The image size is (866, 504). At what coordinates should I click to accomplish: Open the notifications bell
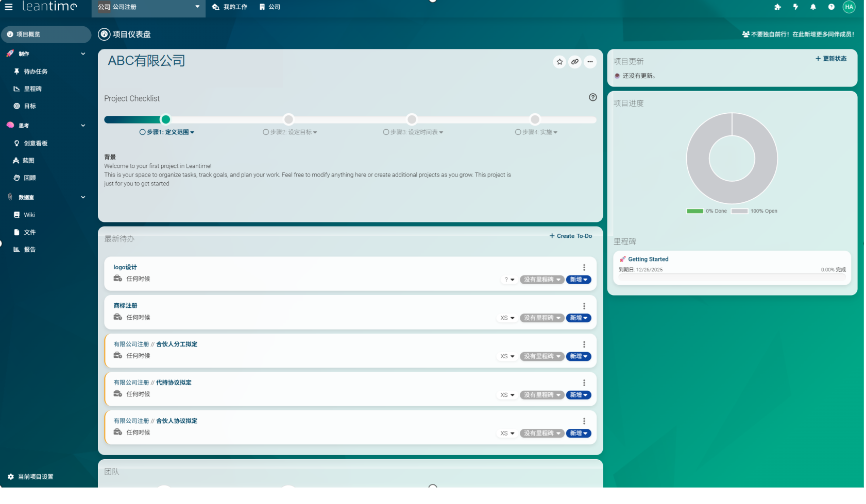813,7
